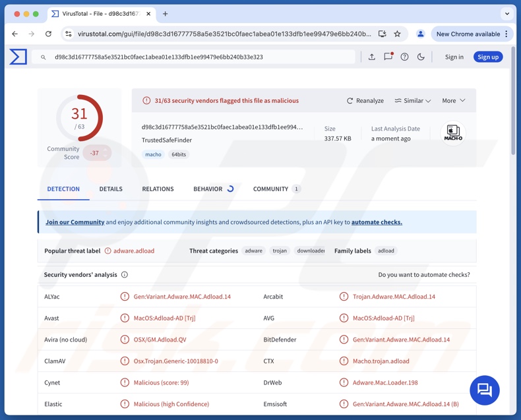Click the macho tag
521x420 pixels.
pyautogui.click(x=153, y=154)
